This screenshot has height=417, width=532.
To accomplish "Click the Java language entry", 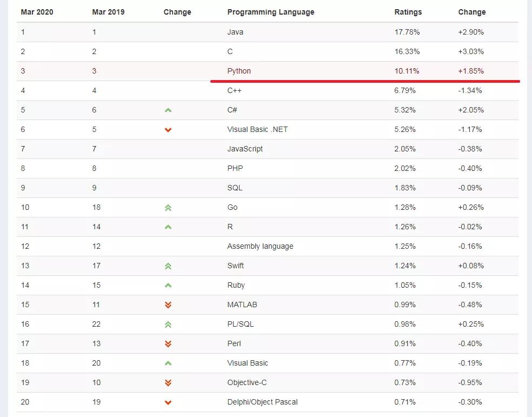I will 235,32.
